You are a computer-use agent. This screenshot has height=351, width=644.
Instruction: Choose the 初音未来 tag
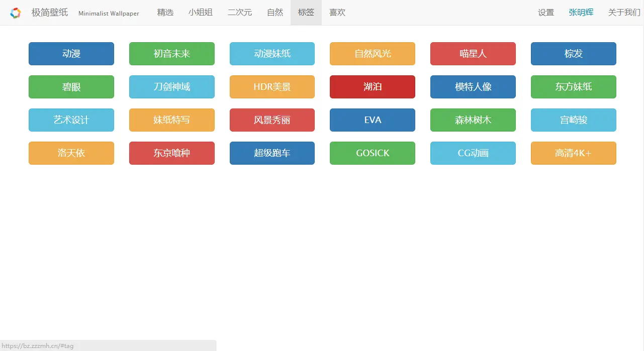172,54
